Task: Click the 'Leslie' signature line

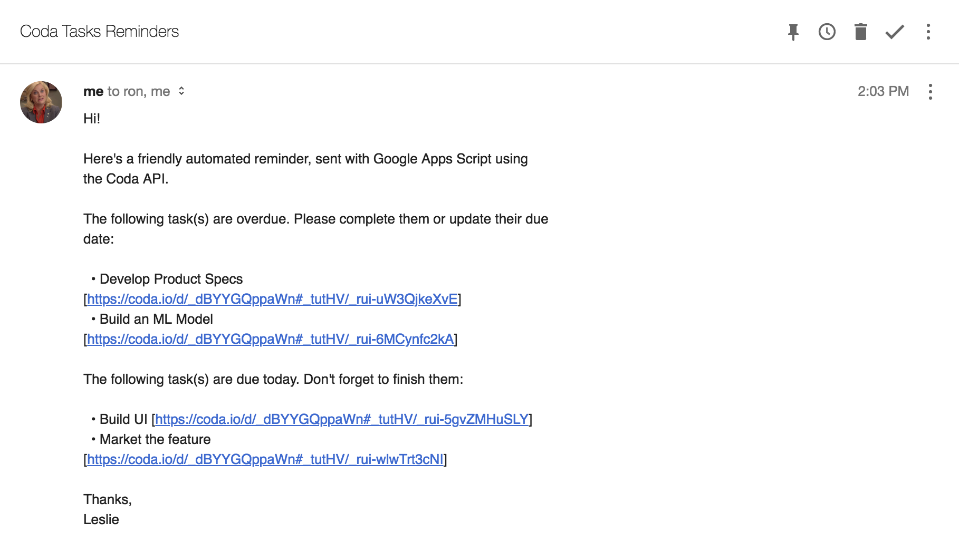Action: point(101,519)
